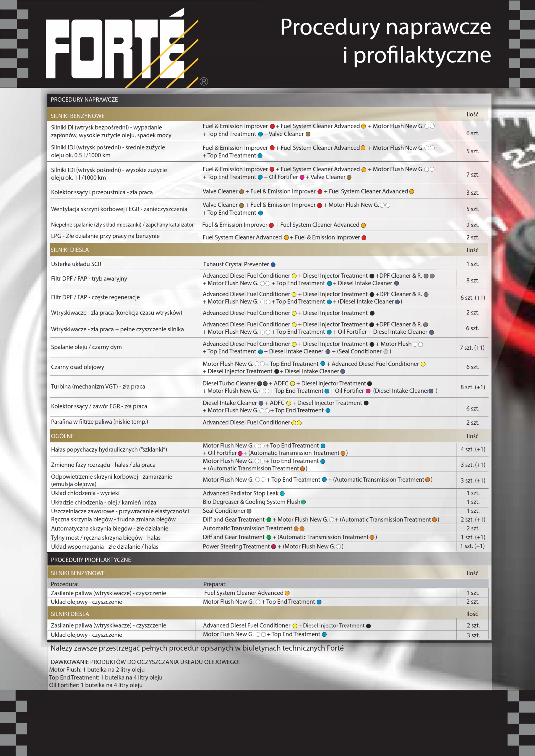Click "Wtryskiwacze - zła praca + pełne czyszczenie silnika"
This screenshot has width=535, height=756.
coord(117,329)
